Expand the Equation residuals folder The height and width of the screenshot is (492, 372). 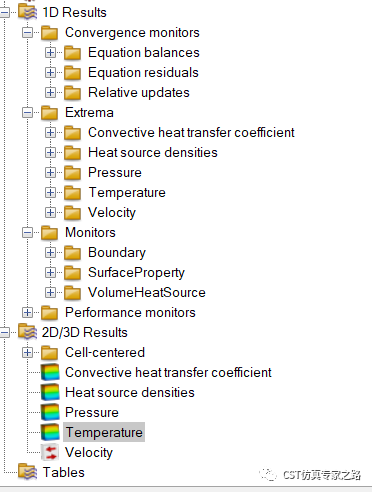coord(50,72)
